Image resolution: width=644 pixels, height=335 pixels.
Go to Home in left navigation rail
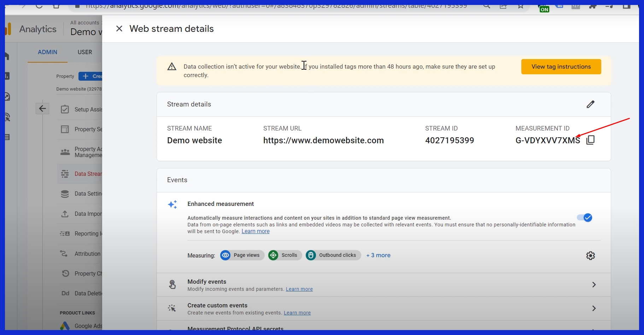click(7, 56)
